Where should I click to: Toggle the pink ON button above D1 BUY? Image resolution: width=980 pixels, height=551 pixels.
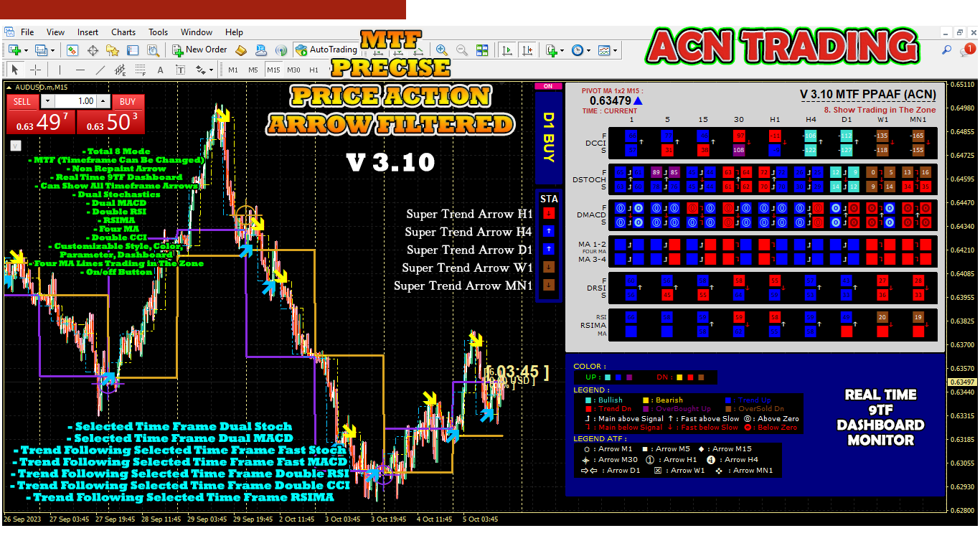pyautogui.click(x=548, y=86)
